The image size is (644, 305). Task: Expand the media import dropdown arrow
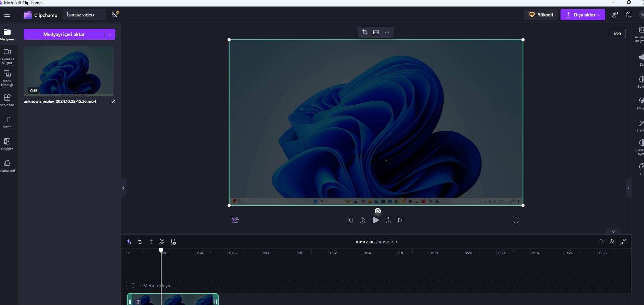click(110, 34)
